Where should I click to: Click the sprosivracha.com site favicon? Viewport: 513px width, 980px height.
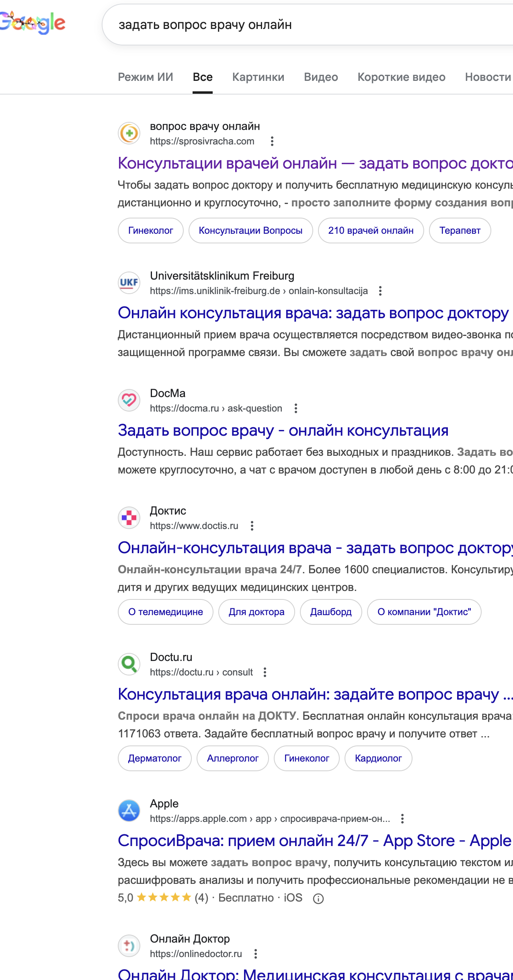point(129,133)
